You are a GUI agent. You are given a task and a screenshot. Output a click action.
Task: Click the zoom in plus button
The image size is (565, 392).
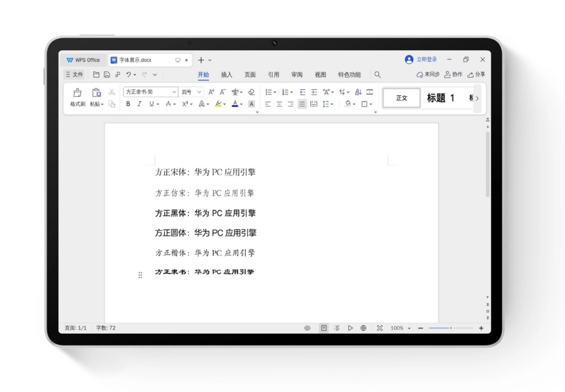(481, 328)
